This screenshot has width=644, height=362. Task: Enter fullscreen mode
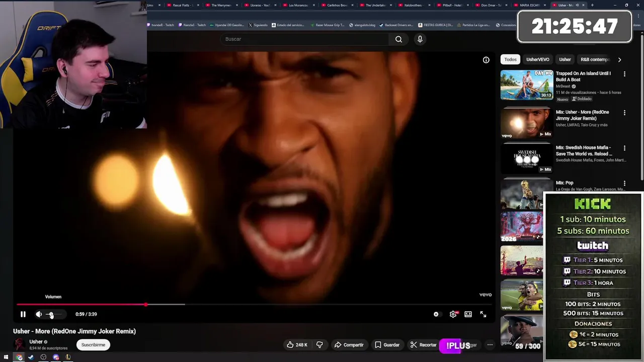[483, 314]
